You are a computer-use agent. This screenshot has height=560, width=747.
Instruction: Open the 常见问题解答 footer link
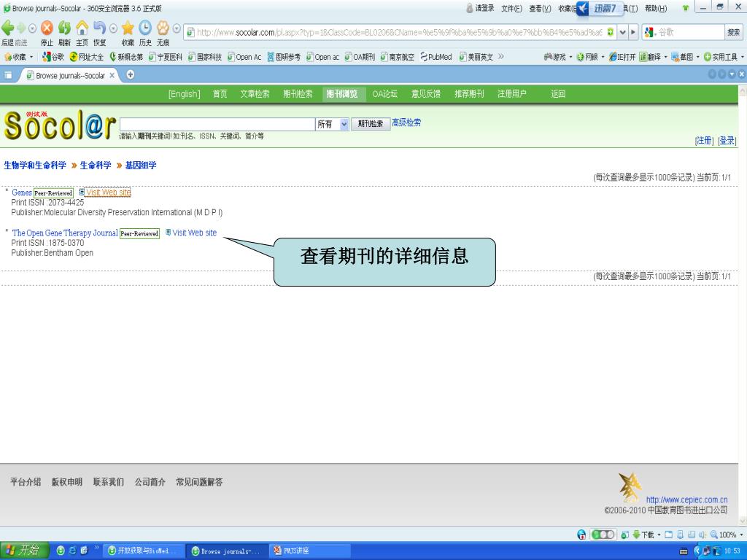(199, 482)
